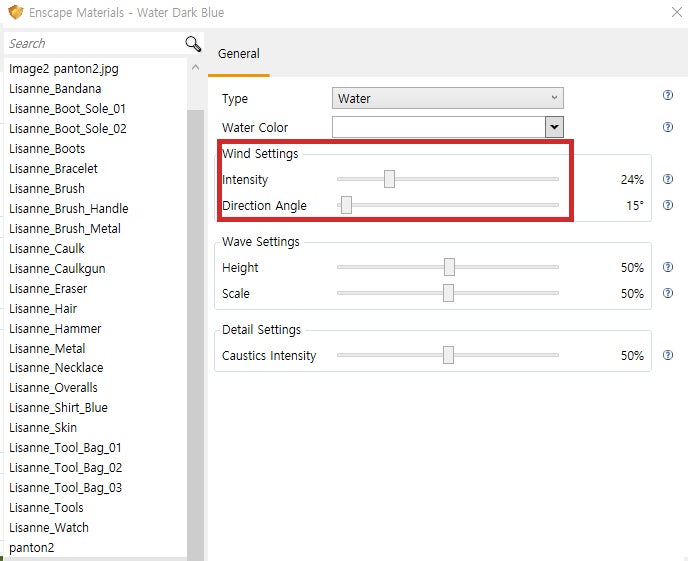
Task: Select the Lisanne_Shirt_Blue material
Action: [58, 407]
